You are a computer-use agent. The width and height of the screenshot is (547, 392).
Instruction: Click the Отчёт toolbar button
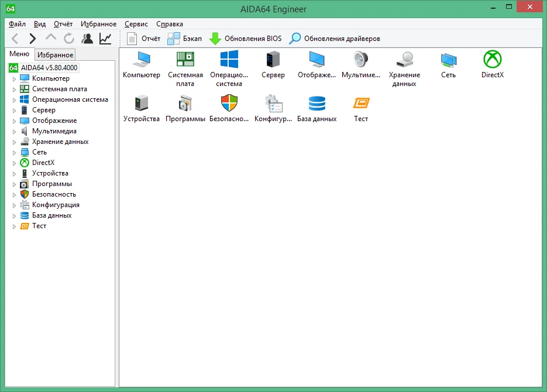(x=143, y=39)
